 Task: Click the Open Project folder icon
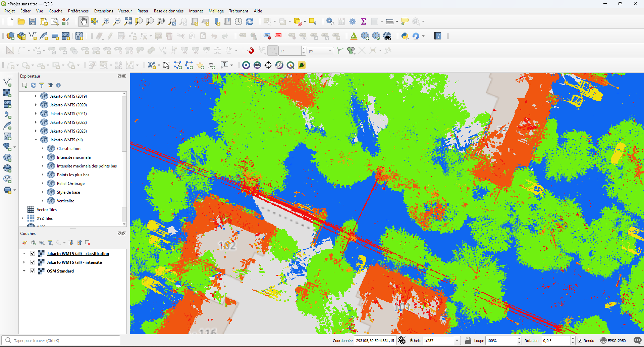21,22
